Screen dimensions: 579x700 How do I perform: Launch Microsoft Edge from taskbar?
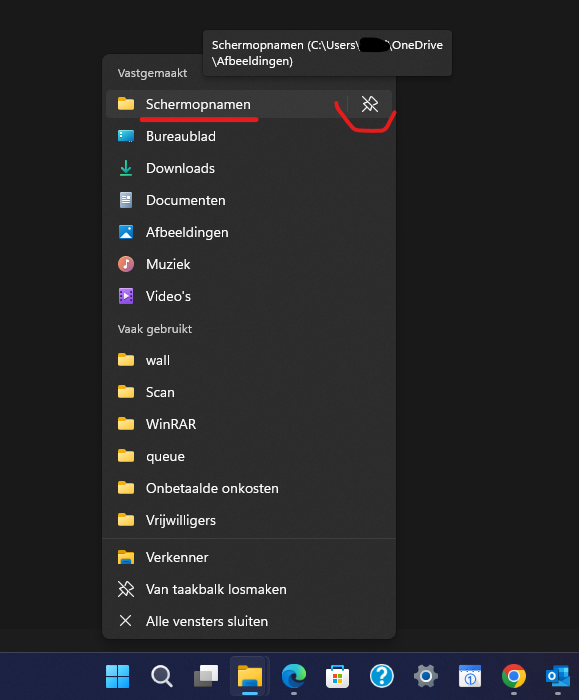(294, 676)
